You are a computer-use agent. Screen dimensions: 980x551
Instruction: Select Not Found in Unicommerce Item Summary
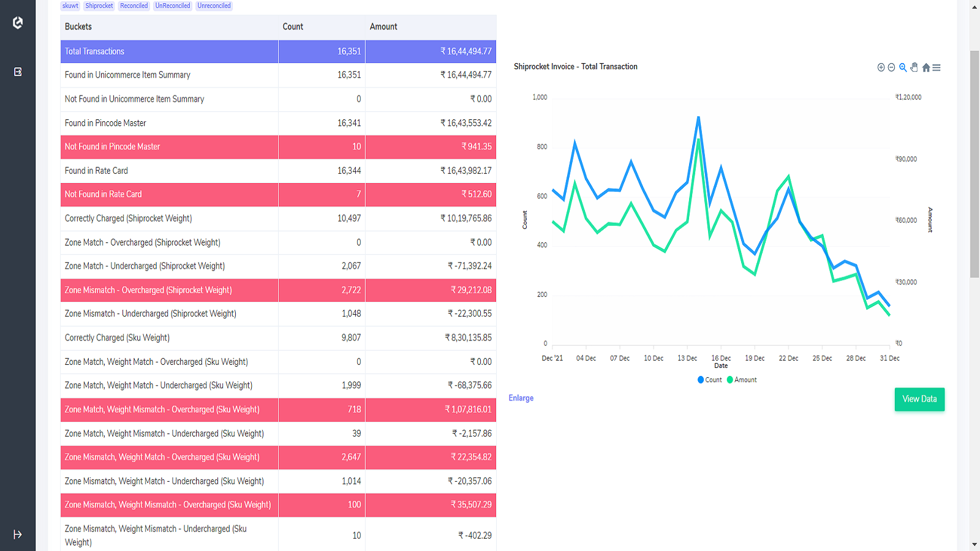[278, 99]
